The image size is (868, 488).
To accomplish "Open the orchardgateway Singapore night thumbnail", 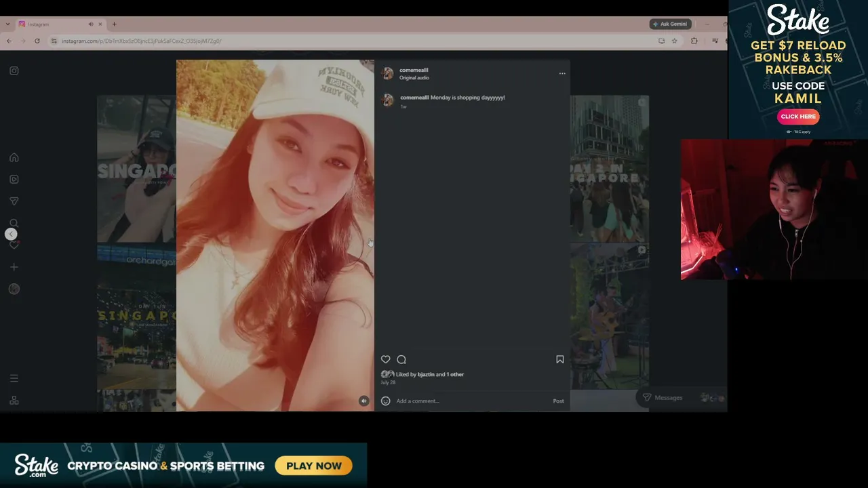I will (x=136, y=317).
